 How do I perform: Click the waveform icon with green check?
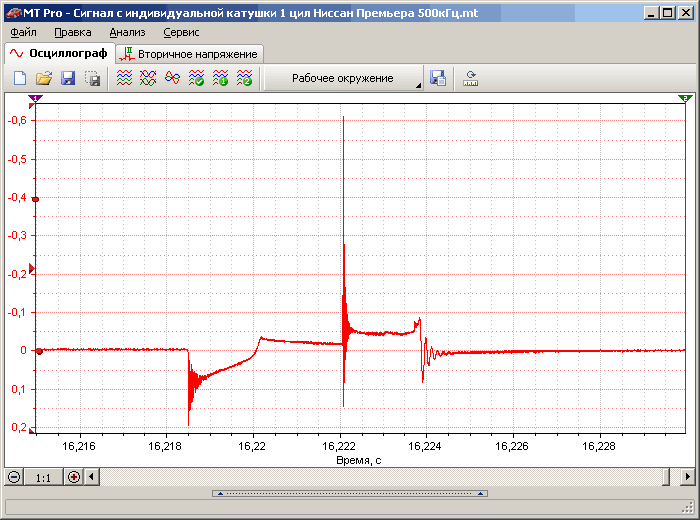click(197, 78)
